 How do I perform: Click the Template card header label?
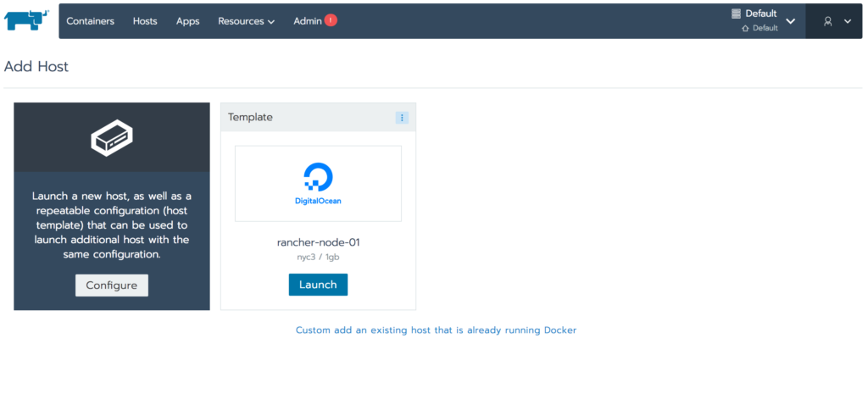250,117
